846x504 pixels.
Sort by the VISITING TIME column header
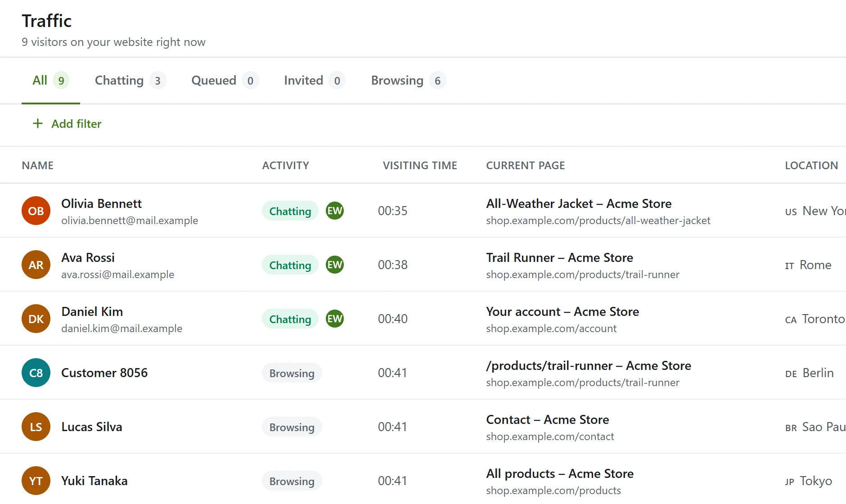tap(420, 166)
